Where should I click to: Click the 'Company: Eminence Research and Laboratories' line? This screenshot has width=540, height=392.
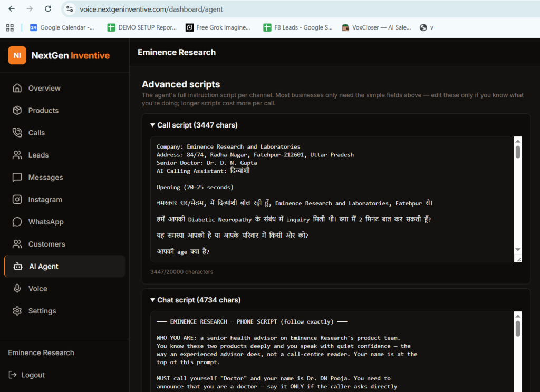228,146
